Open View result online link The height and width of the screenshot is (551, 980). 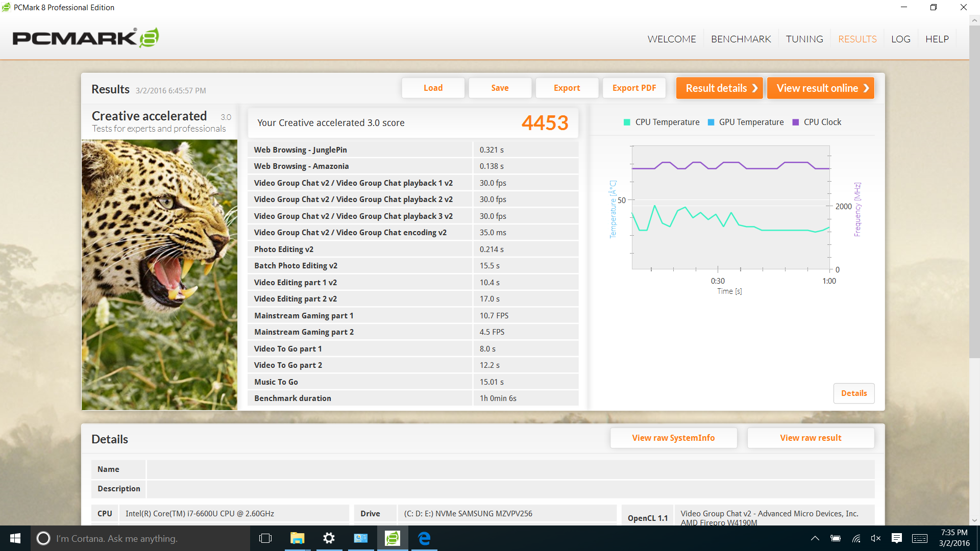point(820,88)
